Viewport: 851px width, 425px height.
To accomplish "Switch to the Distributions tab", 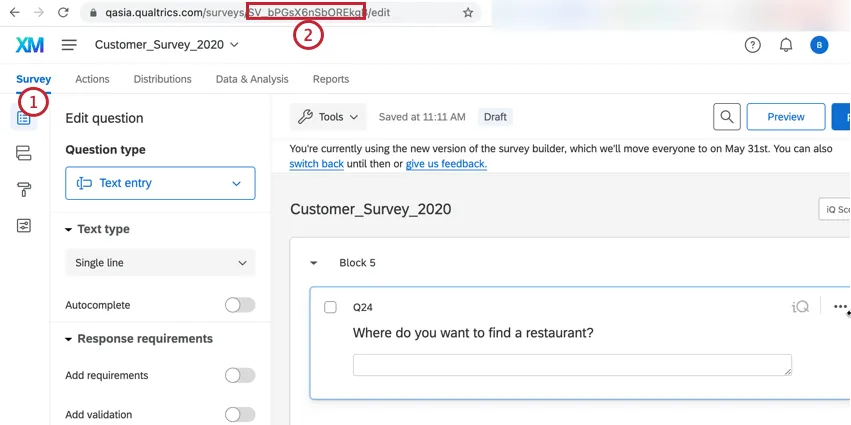I will point(162,79).
